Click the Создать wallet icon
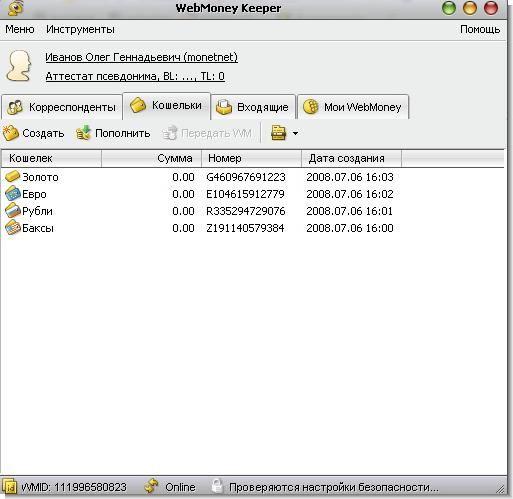 11,133
